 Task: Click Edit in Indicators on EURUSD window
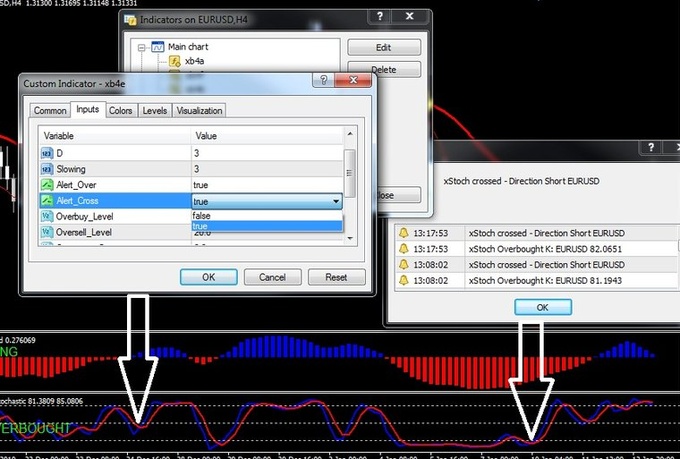(384, 47)
